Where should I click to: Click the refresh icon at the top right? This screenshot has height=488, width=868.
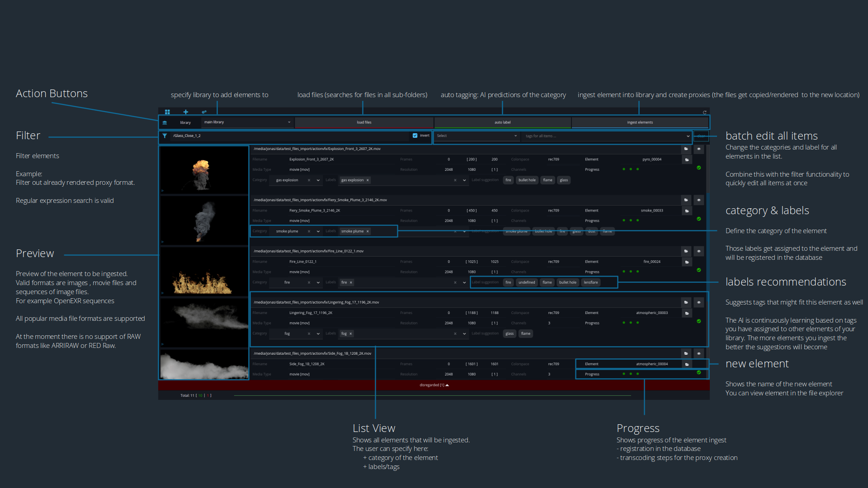(x=704, y=113)
